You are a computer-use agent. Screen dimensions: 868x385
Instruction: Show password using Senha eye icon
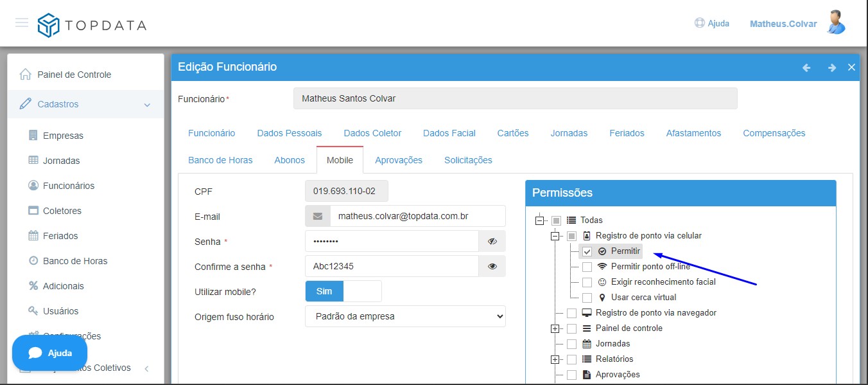pos(492,242)
